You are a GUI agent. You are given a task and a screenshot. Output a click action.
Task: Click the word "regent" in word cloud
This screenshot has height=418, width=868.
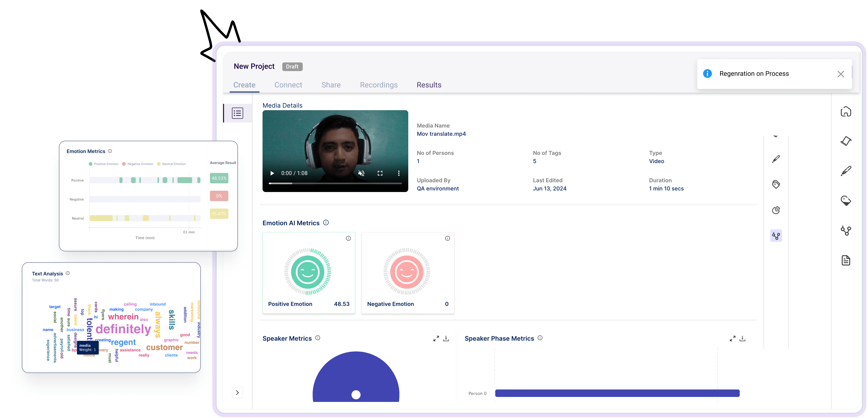click(123, 342)
